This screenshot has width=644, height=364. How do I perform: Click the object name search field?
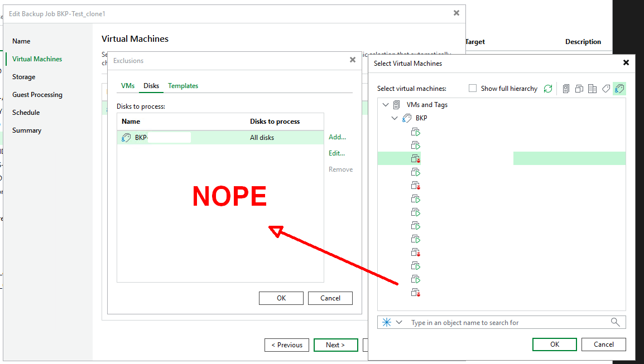[502, 322]
